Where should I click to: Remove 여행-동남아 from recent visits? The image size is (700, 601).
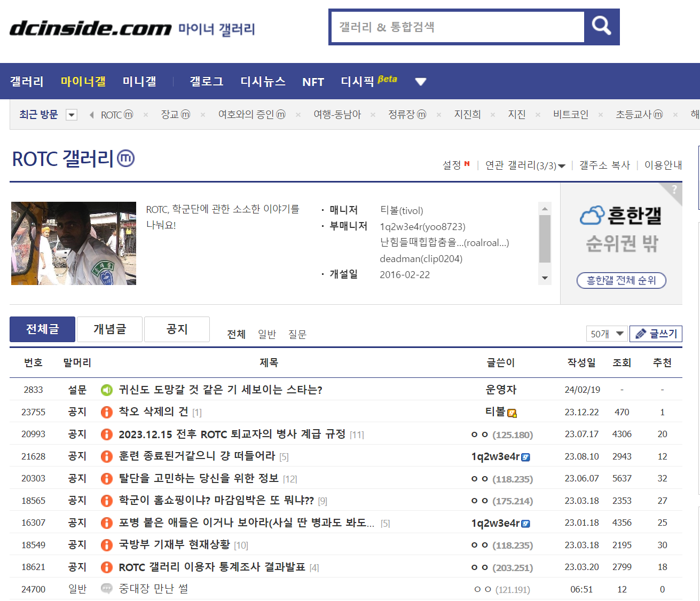(373, 115)
